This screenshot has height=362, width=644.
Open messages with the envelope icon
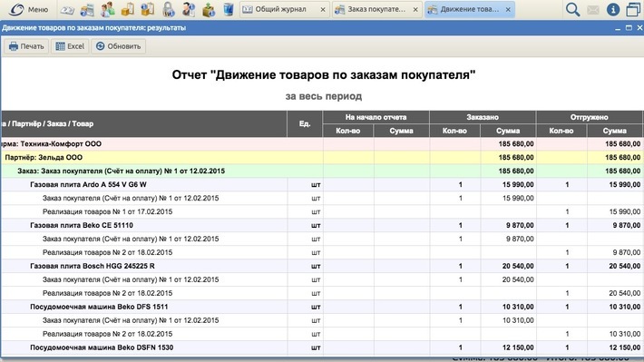(x=592, y=9)
